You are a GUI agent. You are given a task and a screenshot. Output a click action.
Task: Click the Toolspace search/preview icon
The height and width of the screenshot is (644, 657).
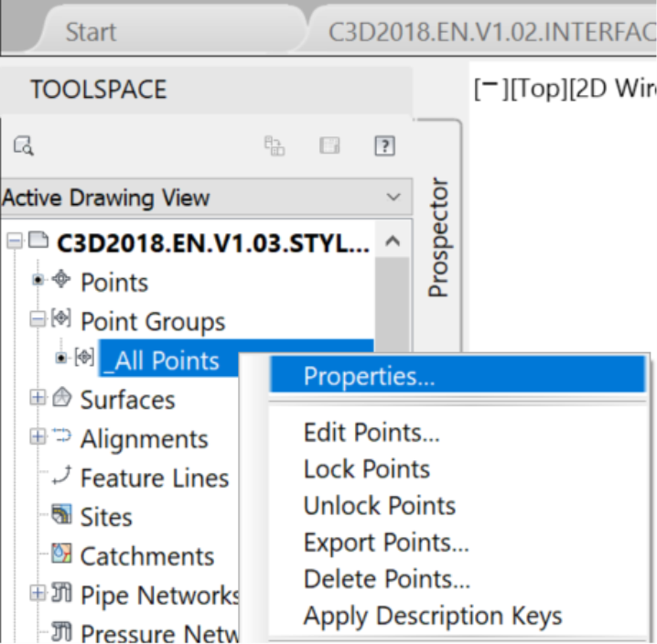pos(24,145)
